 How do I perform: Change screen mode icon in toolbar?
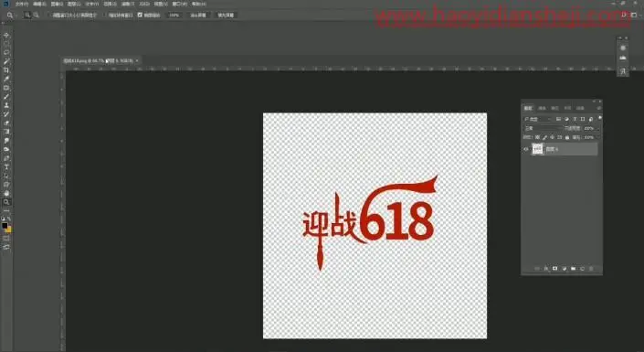coord(6,247)
